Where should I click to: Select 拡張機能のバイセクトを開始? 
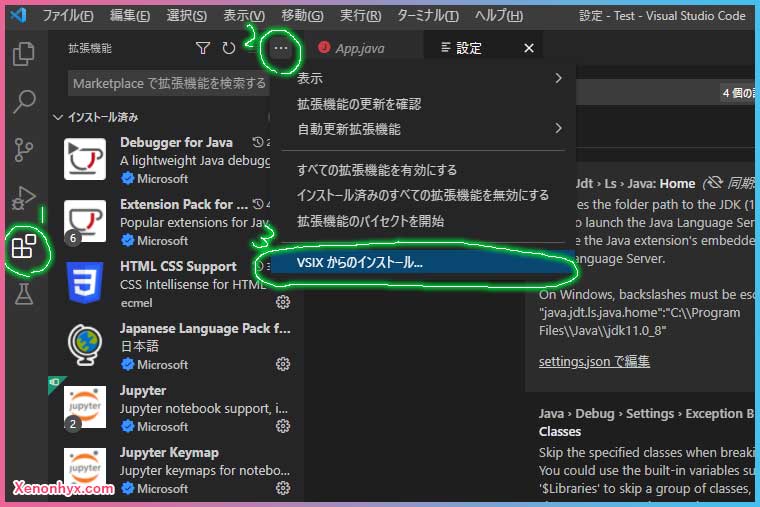[x=424, y=221]
